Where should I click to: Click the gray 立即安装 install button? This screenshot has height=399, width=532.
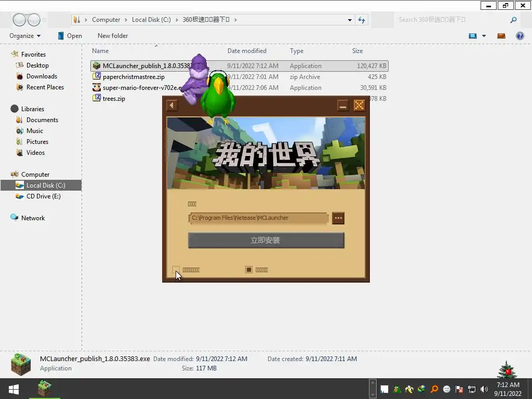267,240
